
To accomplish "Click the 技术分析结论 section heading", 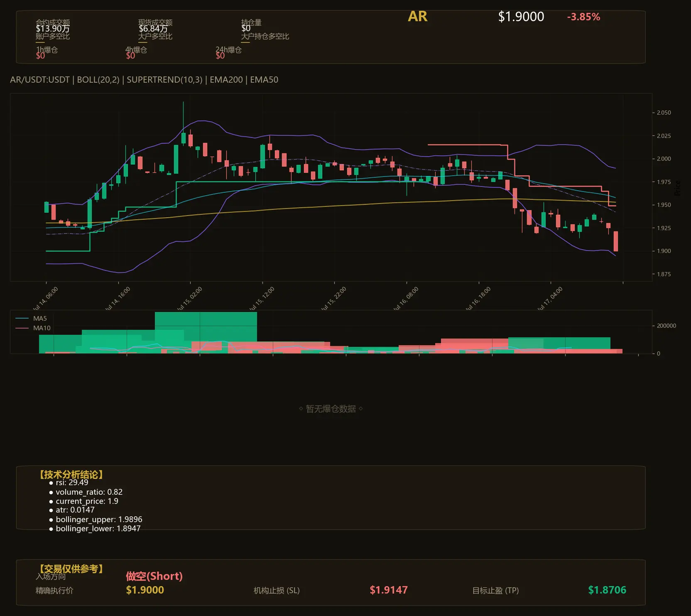I will coord(71,474).
